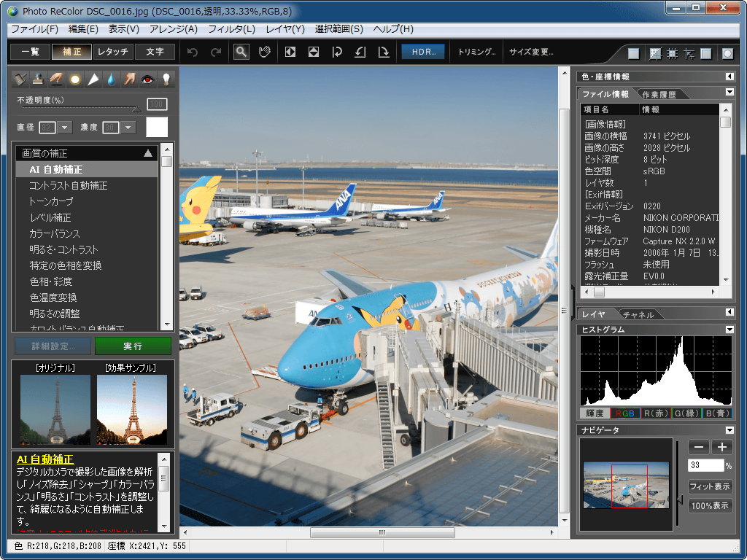Click the 不透明度 slider handle
The height and width of the screenshot is (560, 747).
pos(137,109)
